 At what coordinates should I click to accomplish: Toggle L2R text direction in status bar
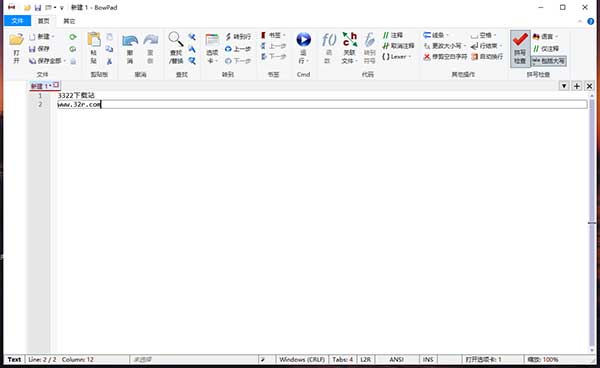pos(365,360)
